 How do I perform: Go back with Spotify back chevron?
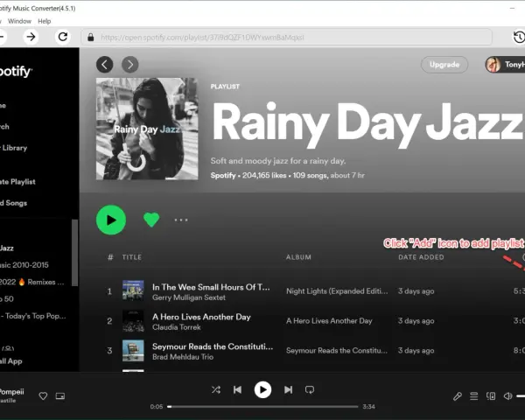[x=104, y=64]
